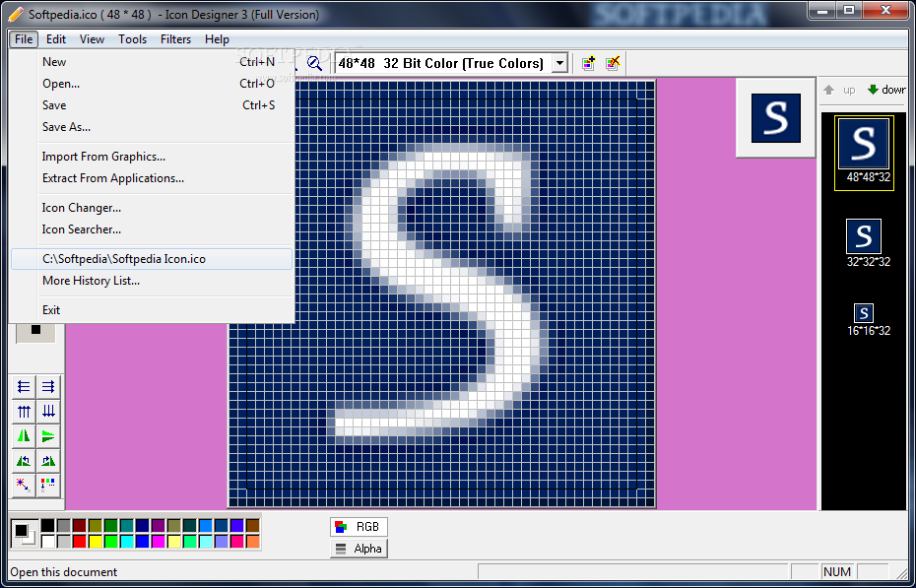Flip the icon horizontally with mirror tool
Image resolution: width=916 pixels, height=588 pixels.
click(24, 435)
